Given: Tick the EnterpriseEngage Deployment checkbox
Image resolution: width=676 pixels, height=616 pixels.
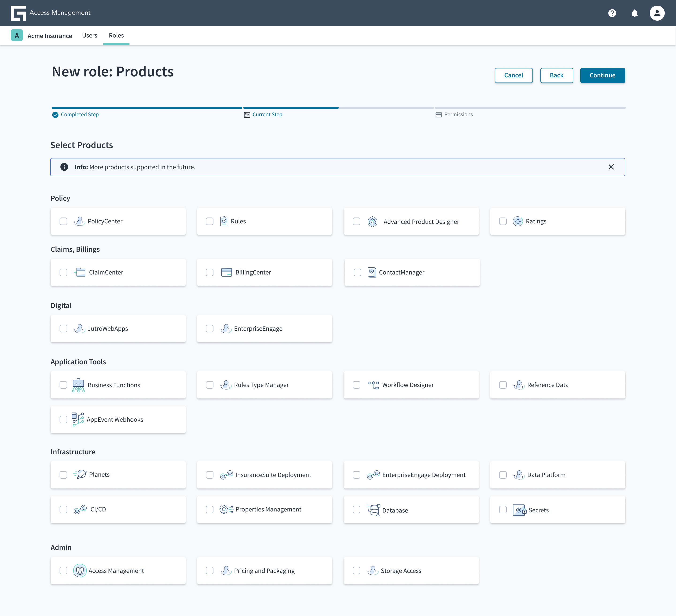Looking at the screenshot, I should tap(357, 475).
